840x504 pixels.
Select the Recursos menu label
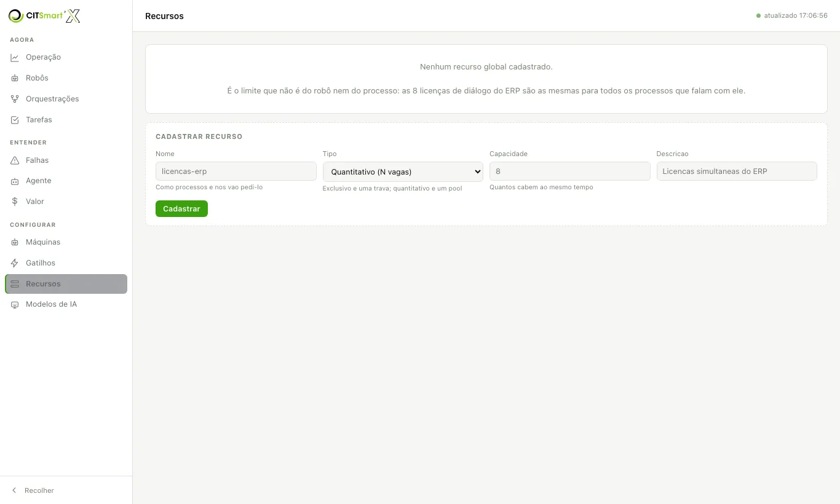[x=43, y=284]
